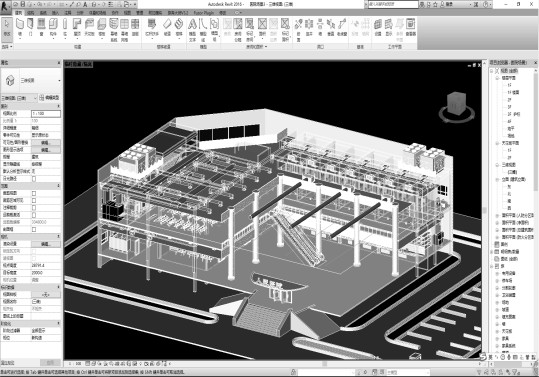Toggle the Crop View checkbox
This screenshot has height=377, width=539.
pos(34,193)
